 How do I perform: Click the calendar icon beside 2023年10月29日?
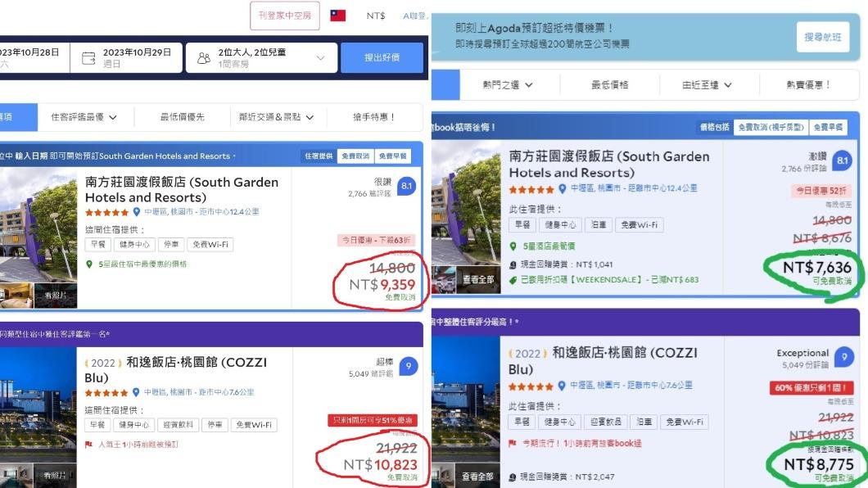click(x=88, y=58)
